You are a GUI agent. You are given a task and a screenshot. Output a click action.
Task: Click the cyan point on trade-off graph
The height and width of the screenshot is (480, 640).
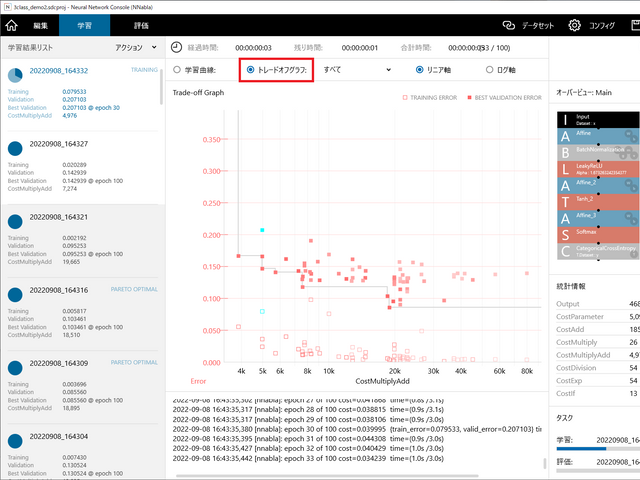(262, 230)
